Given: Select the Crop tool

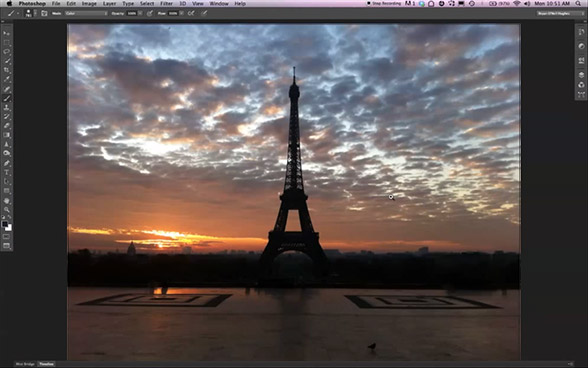Looking at the screenshot, I should [7, 70].
